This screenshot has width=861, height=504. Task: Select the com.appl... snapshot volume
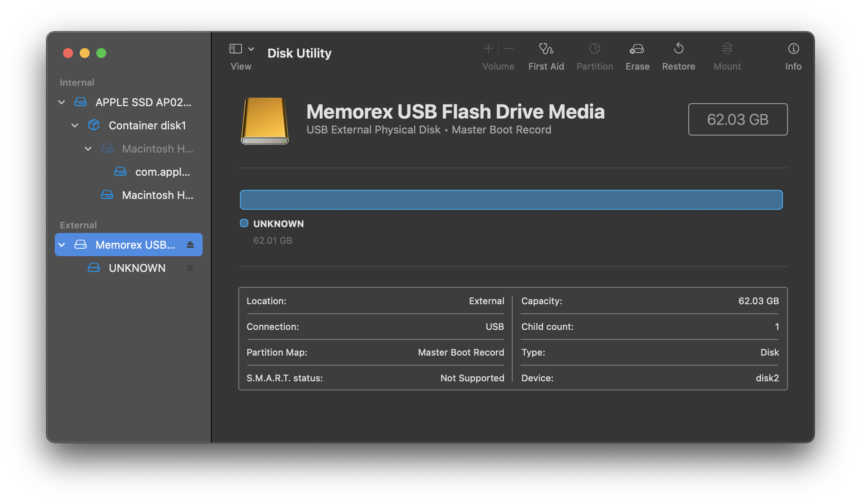point(129,172)
